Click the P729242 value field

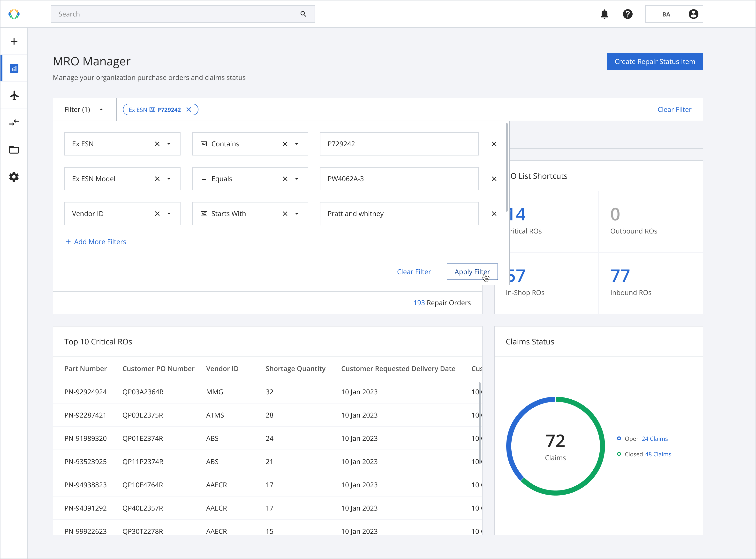point(399,144)
